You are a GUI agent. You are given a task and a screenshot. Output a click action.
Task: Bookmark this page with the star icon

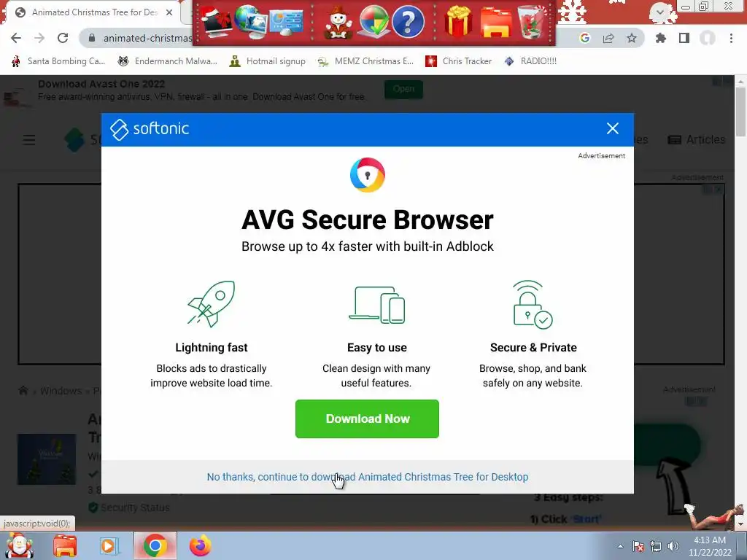click(x=632, y=38)
